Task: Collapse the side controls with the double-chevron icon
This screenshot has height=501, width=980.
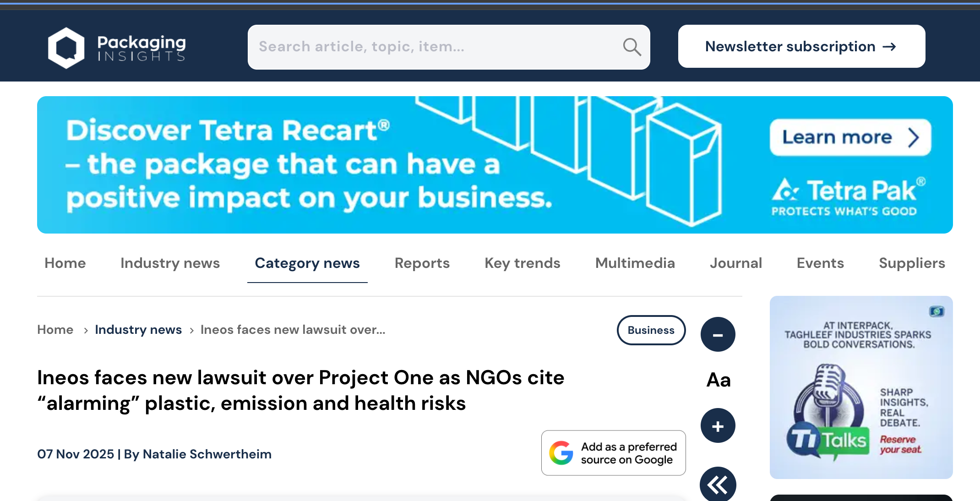Action: 718,484
